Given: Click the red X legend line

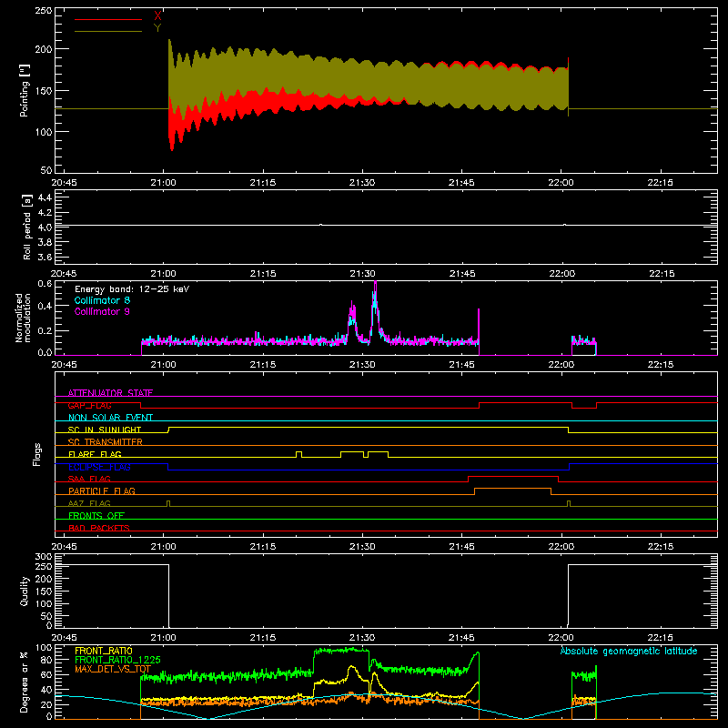Looking at the screenshot, I should tap(108, 19).
